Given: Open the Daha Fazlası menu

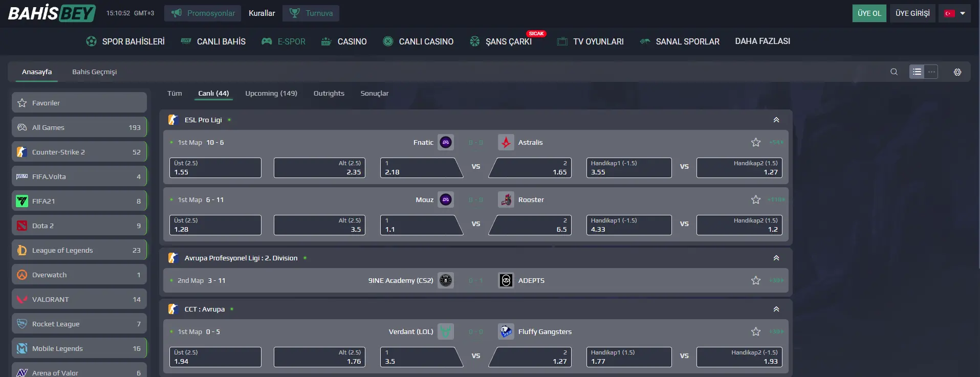Looking at the screenshot, I should coord(763,41).
